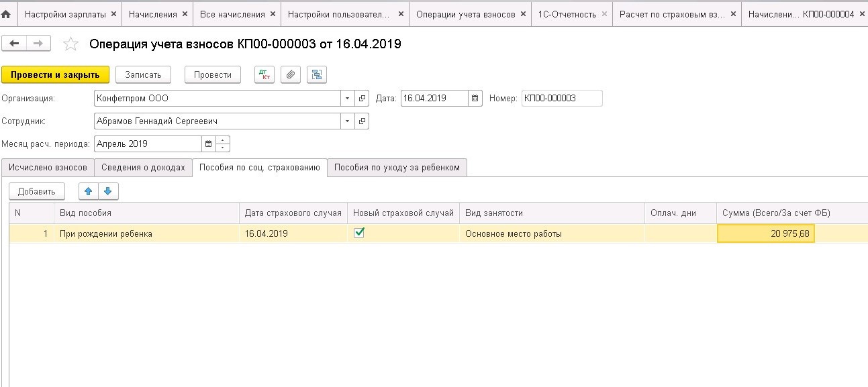Expand the Сотрудник dropdown list
The image size is (868, 387).
tap(347, 121)
